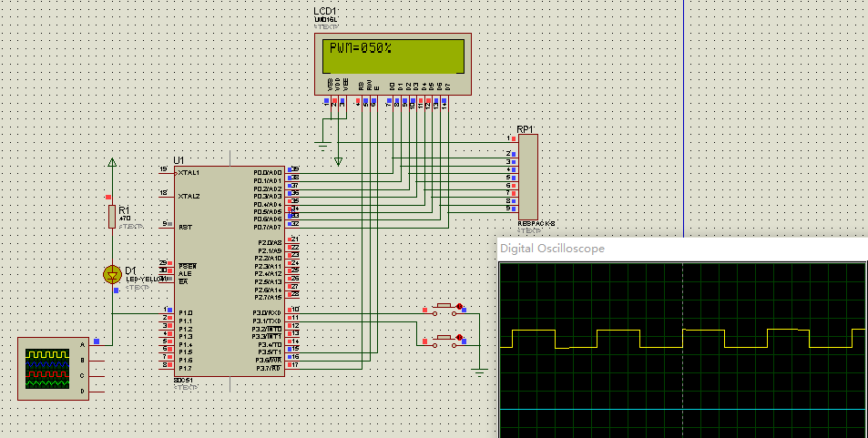This screenshot has width=868, height=438.
Task: Click the RP1 reference label
Action: (526, 129)
